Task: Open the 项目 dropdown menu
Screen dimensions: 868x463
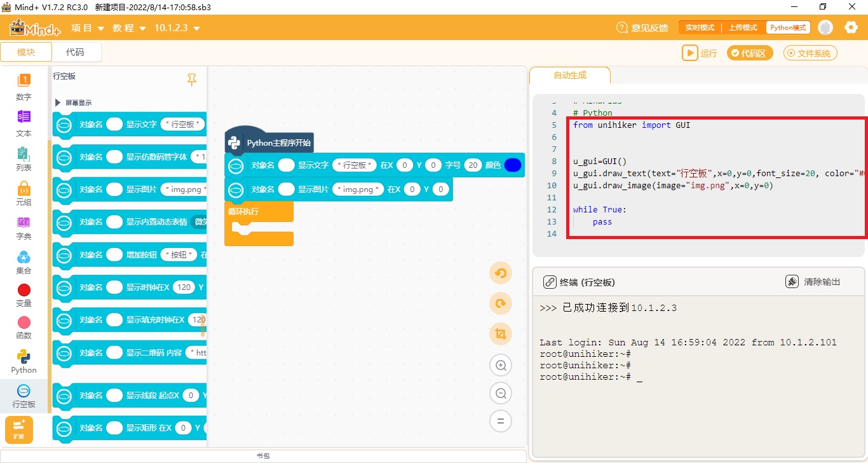Action: coord(88,28)
